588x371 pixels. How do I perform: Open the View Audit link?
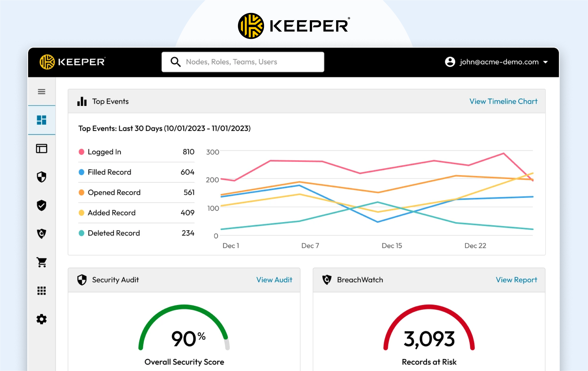coord(274,280)
